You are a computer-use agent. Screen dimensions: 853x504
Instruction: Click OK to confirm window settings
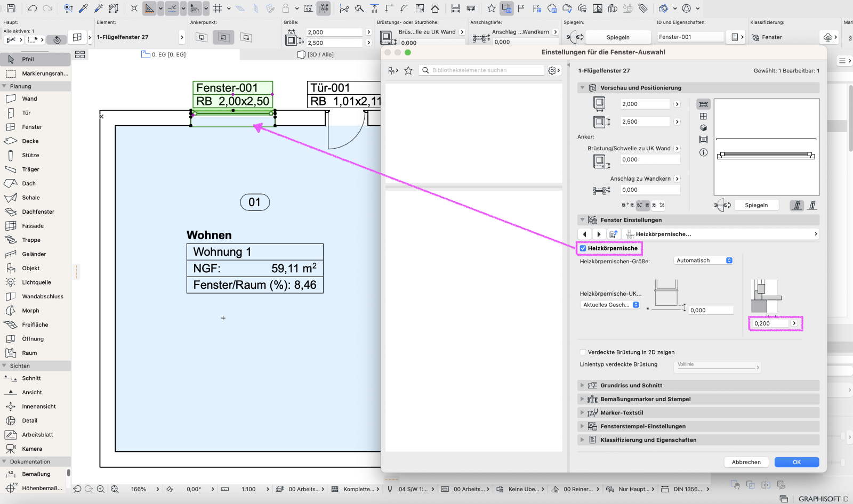coord(796,462)
